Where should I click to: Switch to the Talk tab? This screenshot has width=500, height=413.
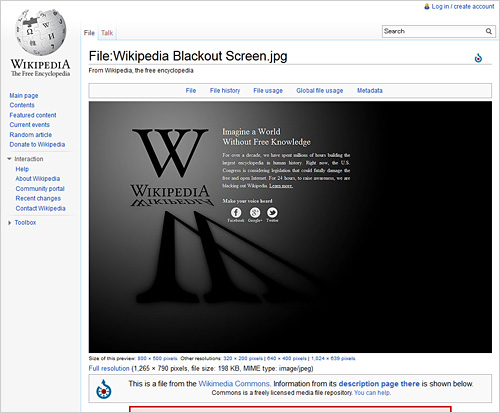click(107, 33)
